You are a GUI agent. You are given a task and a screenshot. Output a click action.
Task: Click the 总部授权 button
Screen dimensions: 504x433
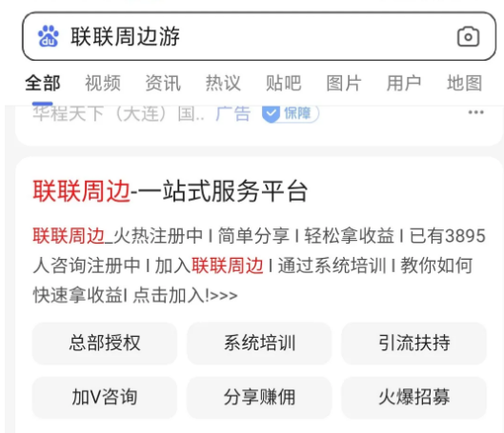tap(105, 344)
